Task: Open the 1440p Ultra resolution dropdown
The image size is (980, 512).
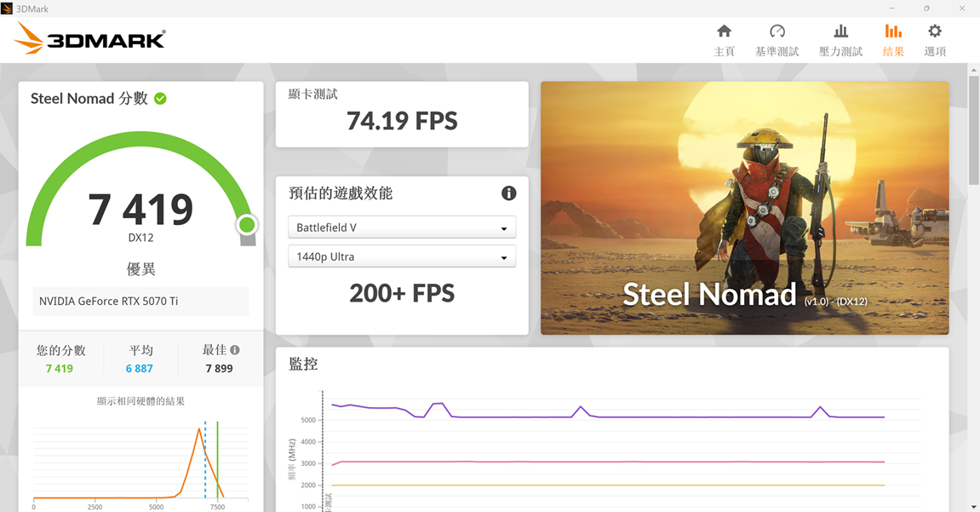Action: (402, 256)
